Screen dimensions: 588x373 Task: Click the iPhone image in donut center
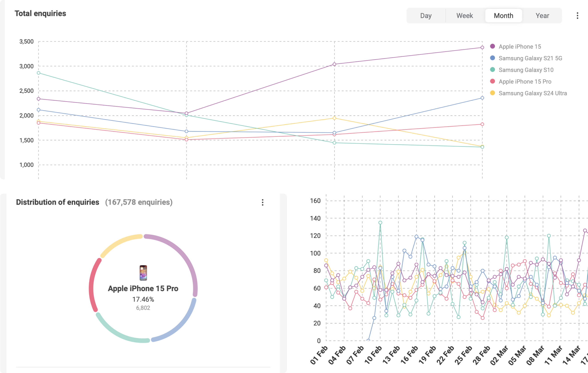pos(143,273)
